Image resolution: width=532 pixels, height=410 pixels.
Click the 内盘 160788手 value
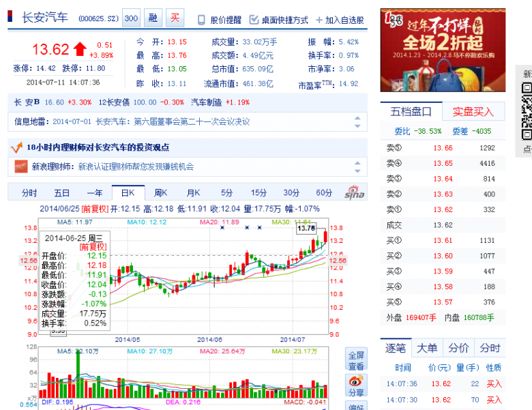point(479,318)
